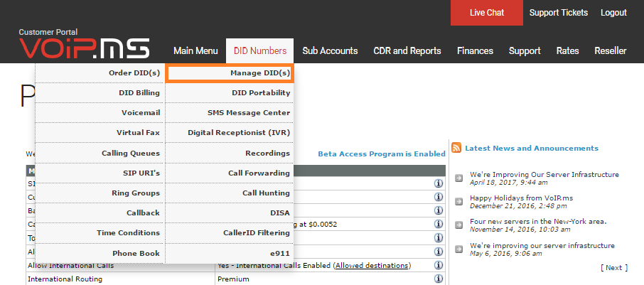
Task: Click International Routing row label
Action: [x=65, y=279]
